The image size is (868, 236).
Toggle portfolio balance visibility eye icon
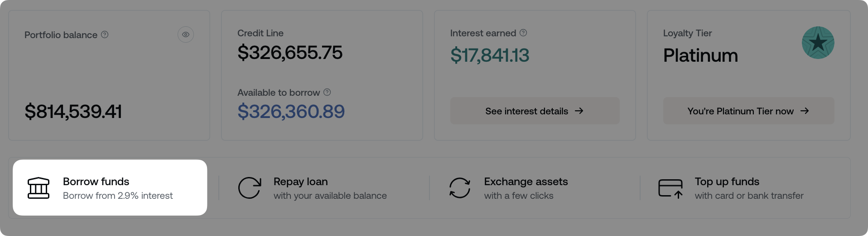pyautogui.click(x=186, y=34)
